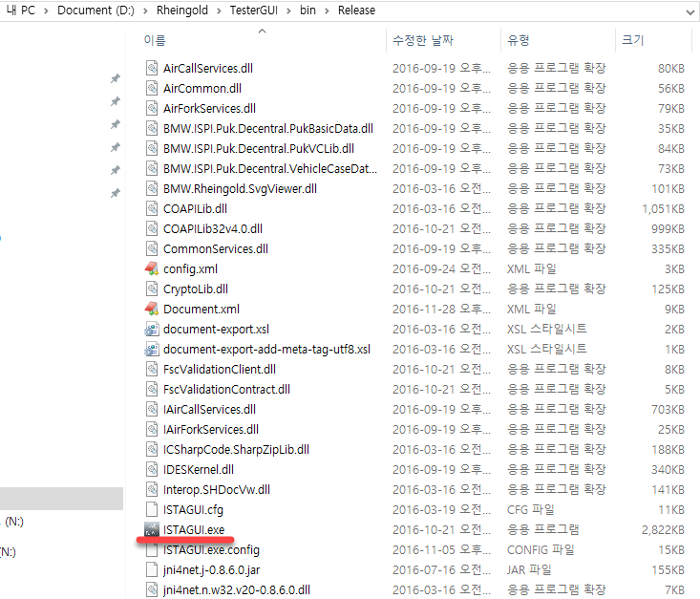700x599 pixels.
Task: Go to bin folder in breadcrumb
Action: pos(308,11)
